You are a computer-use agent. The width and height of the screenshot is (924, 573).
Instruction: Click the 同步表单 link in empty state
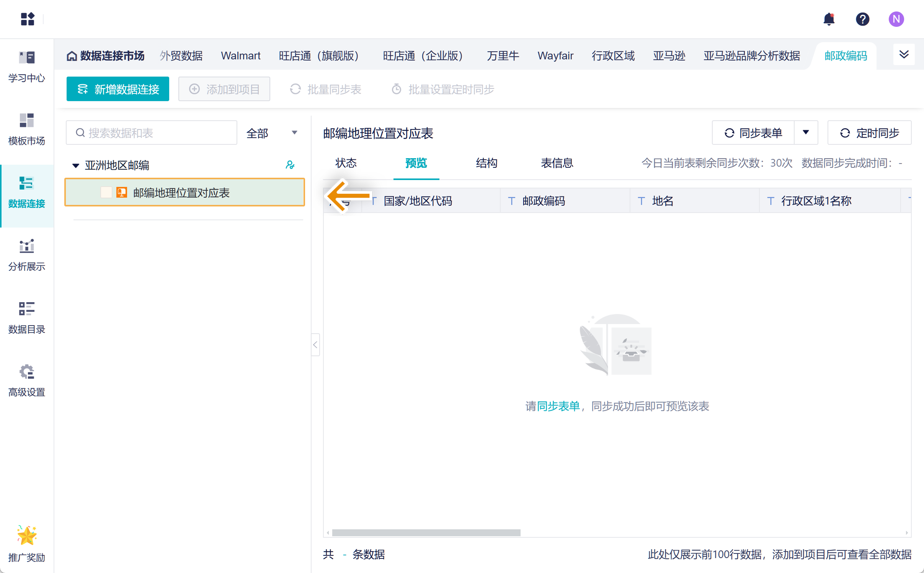[x=558, y=406]
